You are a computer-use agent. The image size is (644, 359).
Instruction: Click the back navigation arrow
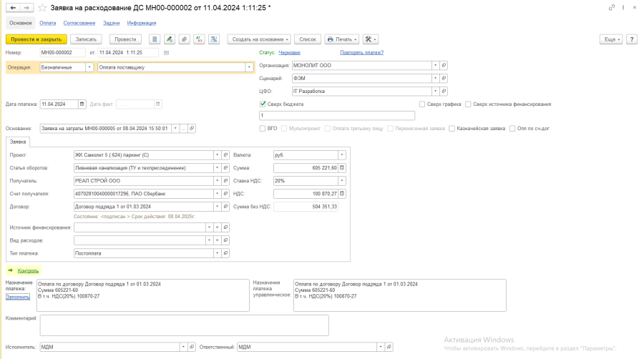pyautogui.click(x=13, y=7)
